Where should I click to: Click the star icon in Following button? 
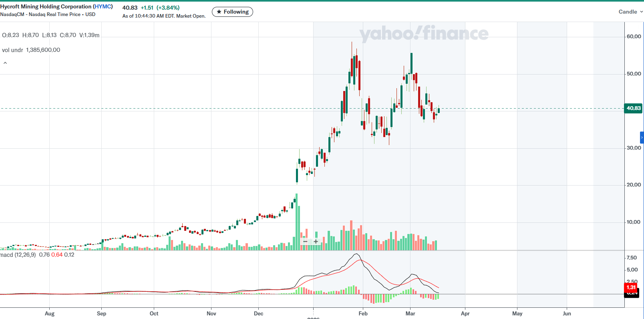219,12
